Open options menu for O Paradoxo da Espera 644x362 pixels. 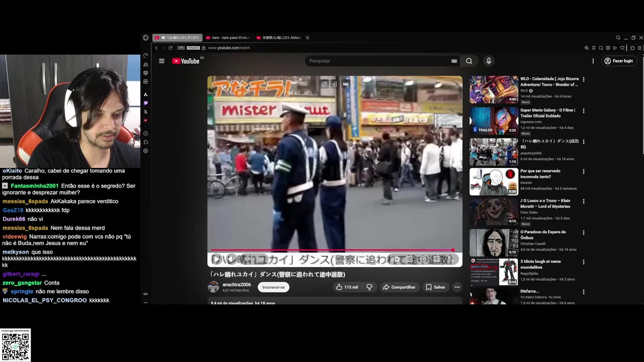coord(584,233)
